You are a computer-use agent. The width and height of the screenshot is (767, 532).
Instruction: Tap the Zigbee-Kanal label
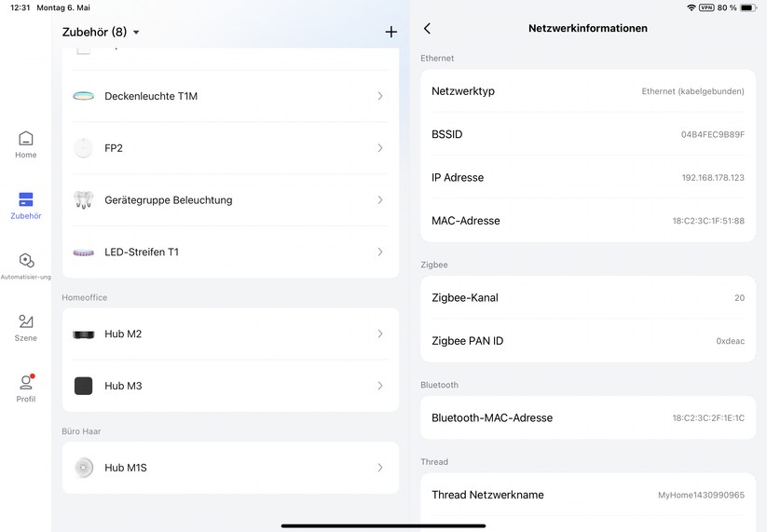pos(465,298)
